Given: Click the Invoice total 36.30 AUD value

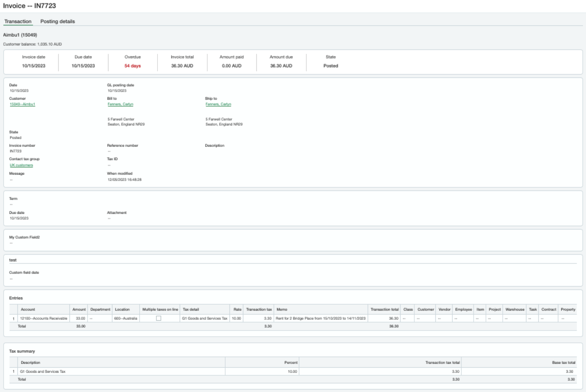Looking at the screenshot, I should [x=182, y=66].
